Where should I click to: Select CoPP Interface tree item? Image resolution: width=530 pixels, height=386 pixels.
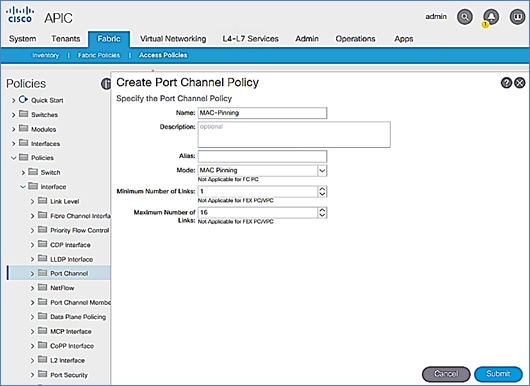[x=72, y=346]
